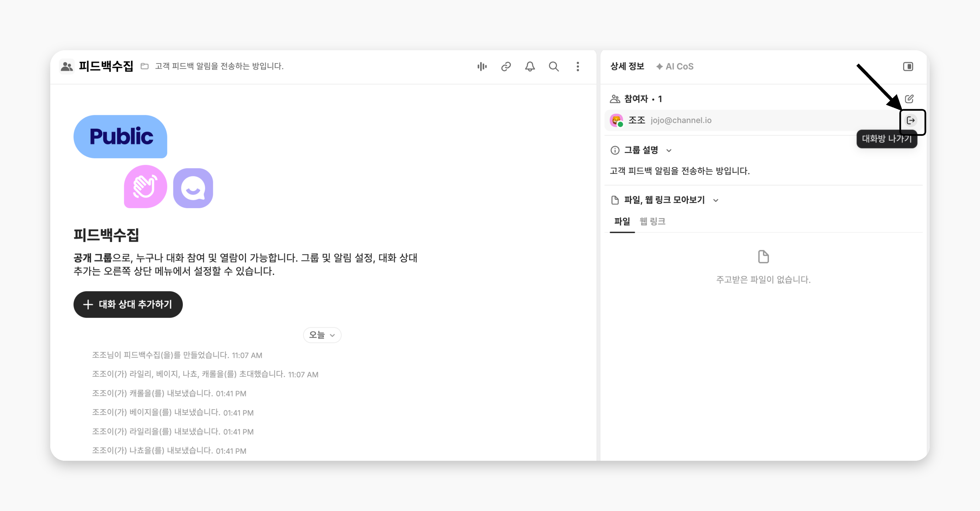Select the 파일 tab
Image resolution: width=980 pixels, height=511 pixels.
click(622, 221)
